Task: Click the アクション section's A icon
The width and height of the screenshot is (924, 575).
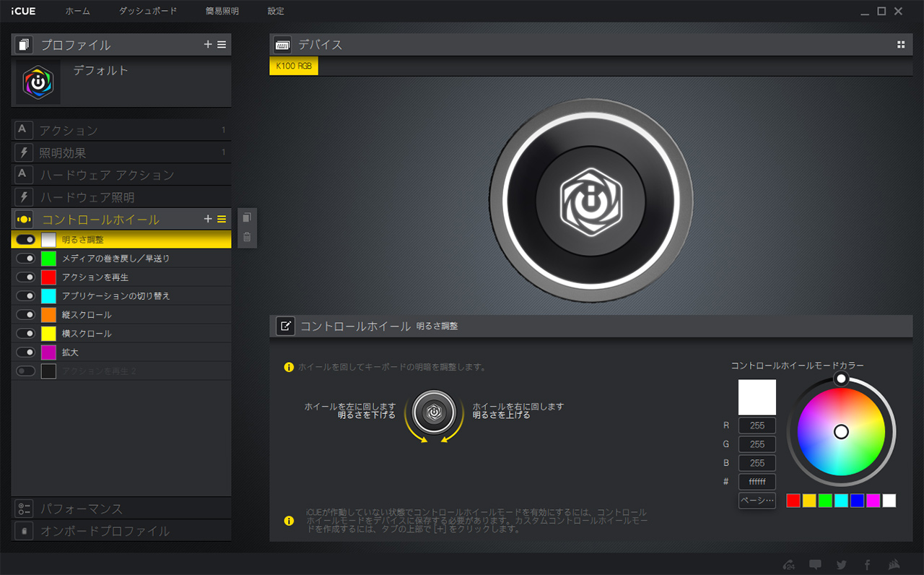Action: (x=24, y=130)
